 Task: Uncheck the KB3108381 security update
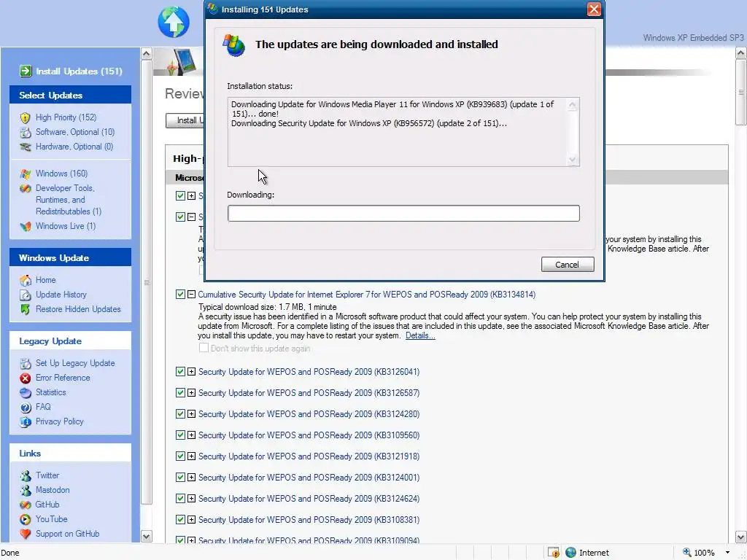(x=180, y=519)
